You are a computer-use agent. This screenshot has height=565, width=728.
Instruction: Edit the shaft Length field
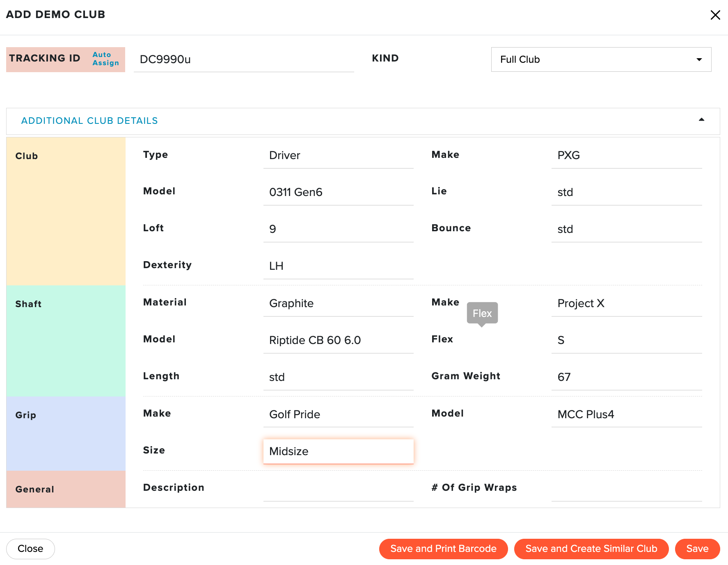coord(338,377)
